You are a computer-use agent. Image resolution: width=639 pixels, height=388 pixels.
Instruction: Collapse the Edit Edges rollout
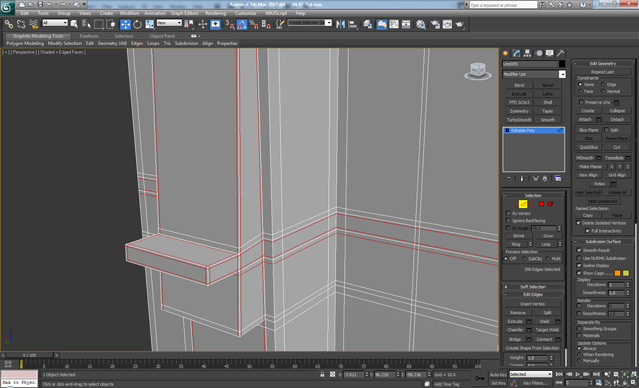click(533, 294)
